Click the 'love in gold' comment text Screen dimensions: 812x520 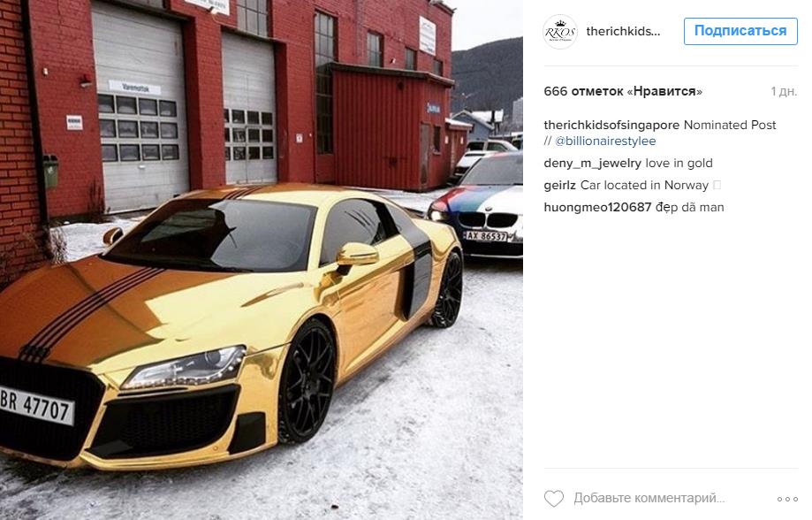click(679, 164)
